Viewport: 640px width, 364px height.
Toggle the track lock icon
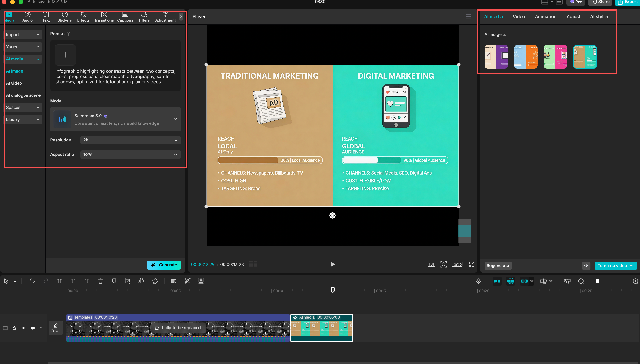pos(15,328)
